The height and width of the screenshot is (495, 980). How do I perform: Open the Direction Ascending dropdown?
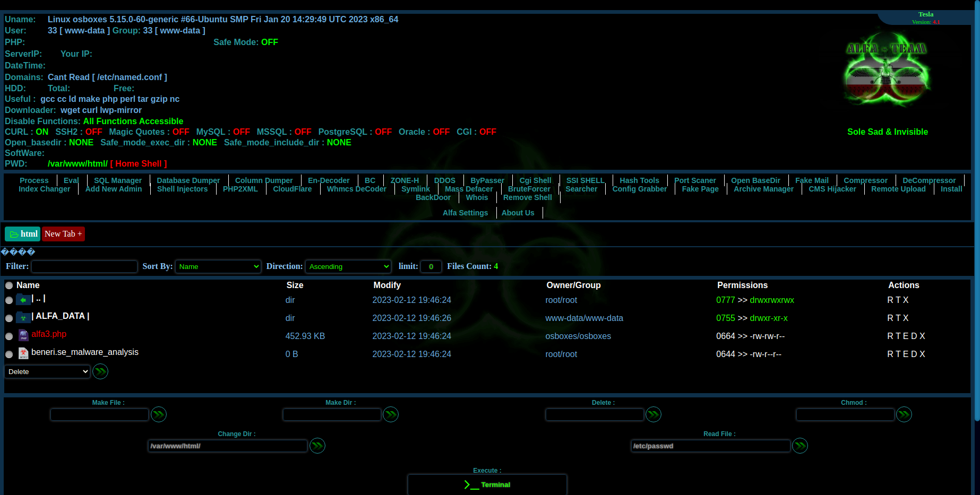[x=348, y=266]
